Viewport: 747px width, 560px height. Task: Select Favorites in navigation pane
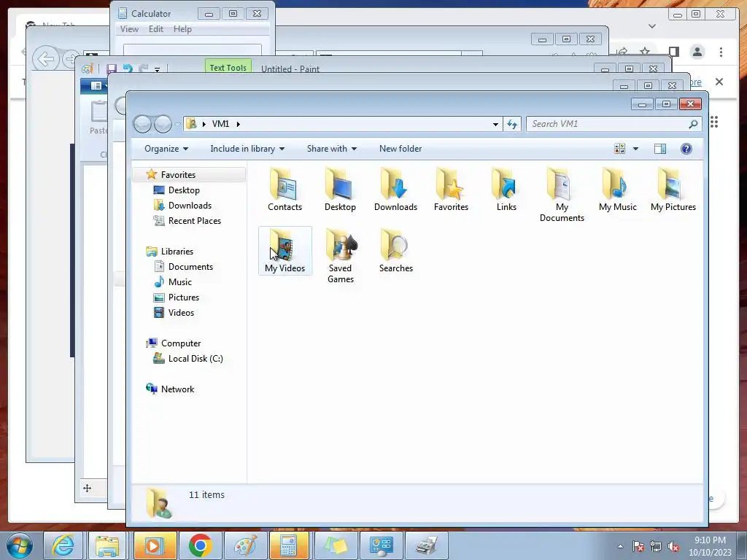(178, 175)
